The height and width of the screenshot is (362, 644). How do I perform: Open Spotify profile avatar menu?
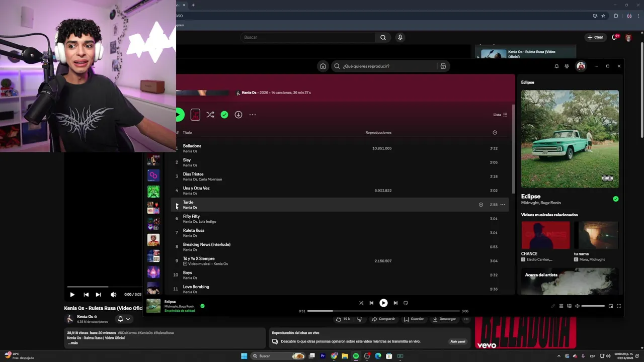click(x=581, y=66)
